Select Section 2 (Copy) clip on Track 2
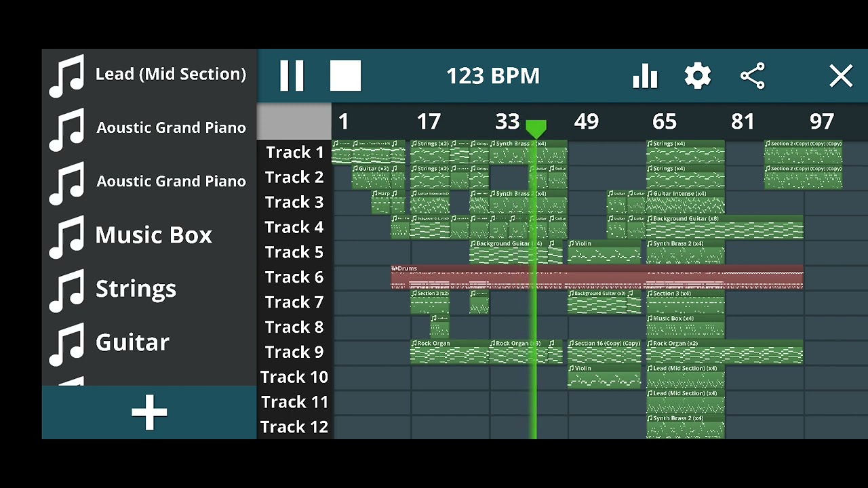The height and width of the screenshot is (488, 868). click(803, 178)
